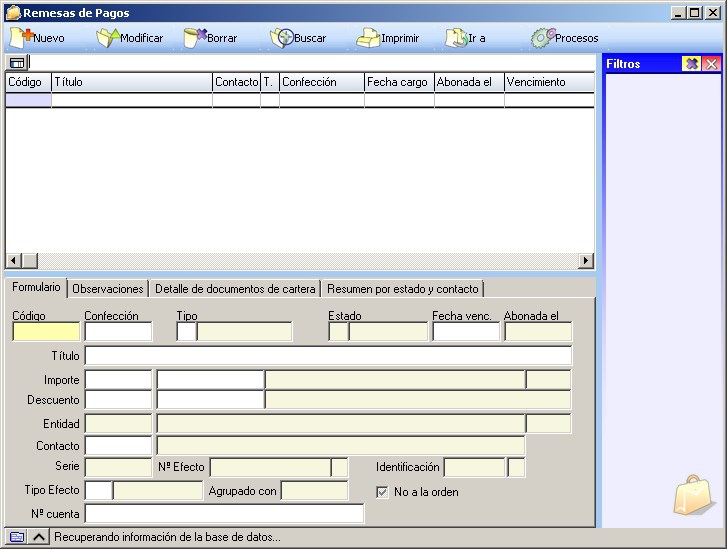
Task: Click the Abonada el field in the form
Action: point(538,332)
